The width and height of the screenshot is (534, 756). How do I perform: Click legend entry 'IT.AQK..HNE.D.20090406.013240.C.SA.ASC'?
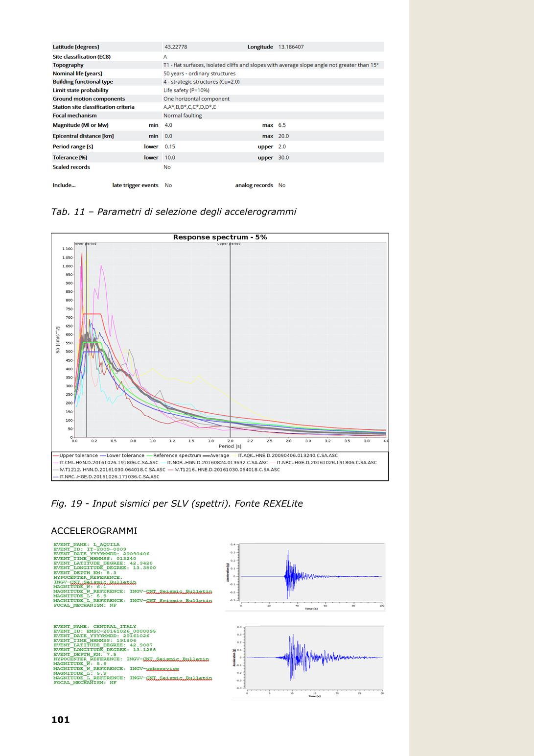[x=284, y=456]
